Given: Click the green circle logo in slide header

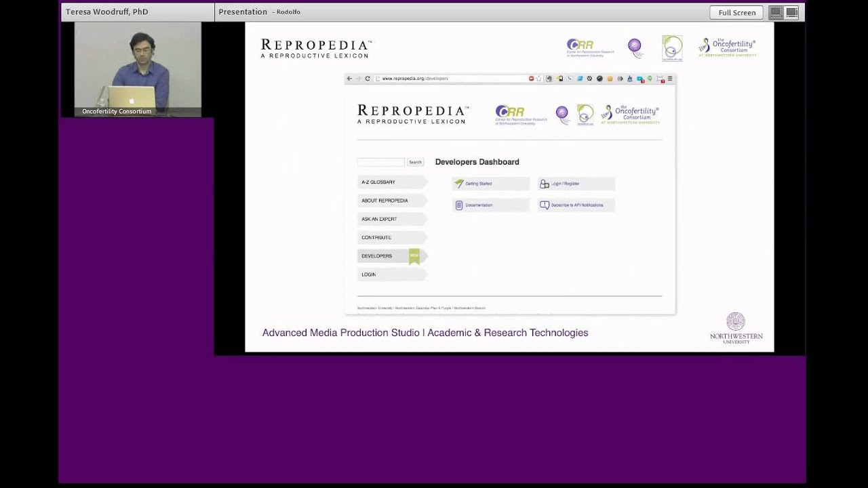Looking at the screenshot, I should click(672, 49).
